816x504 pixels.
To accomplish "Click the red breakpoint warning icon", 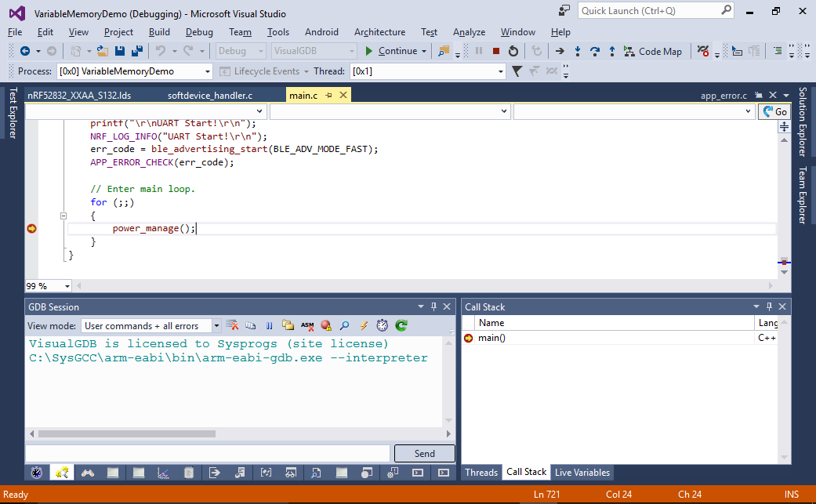I will pyautogui.click(x=326, y=325).
